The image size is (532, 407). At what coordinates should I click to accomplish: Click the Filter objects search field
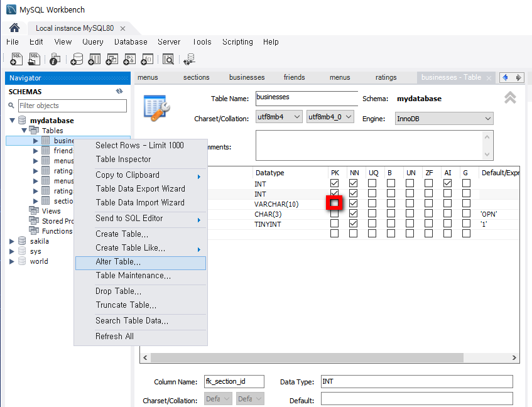tap(72, 106)
